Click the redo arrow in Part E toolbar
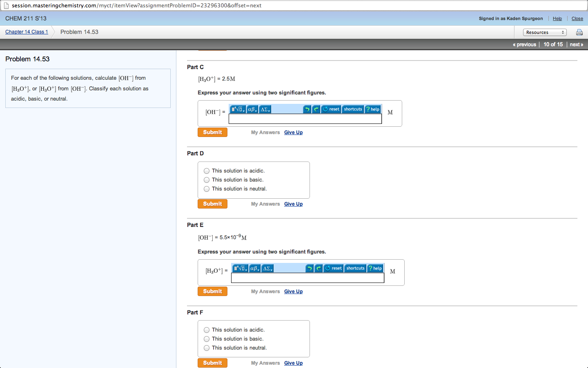The image size is (588, 368). [x=319, y=268]
